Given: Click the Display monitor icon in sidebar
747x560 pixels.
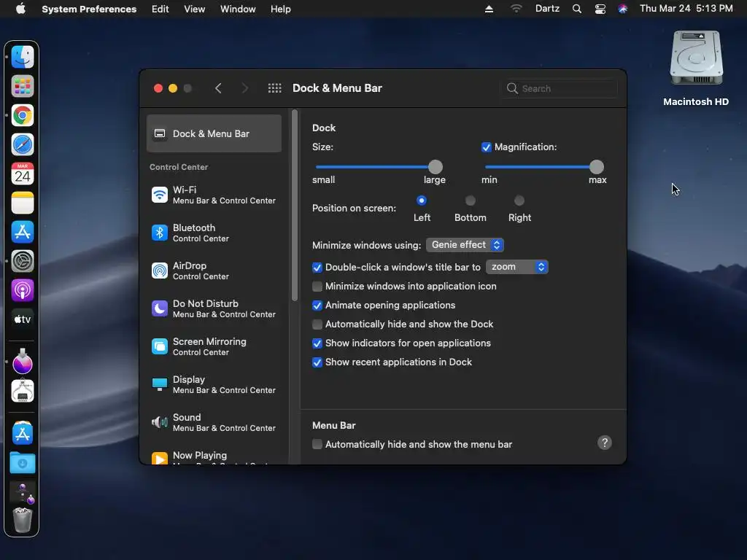Looking at the screenshot, I should click(x=160, y=384).
